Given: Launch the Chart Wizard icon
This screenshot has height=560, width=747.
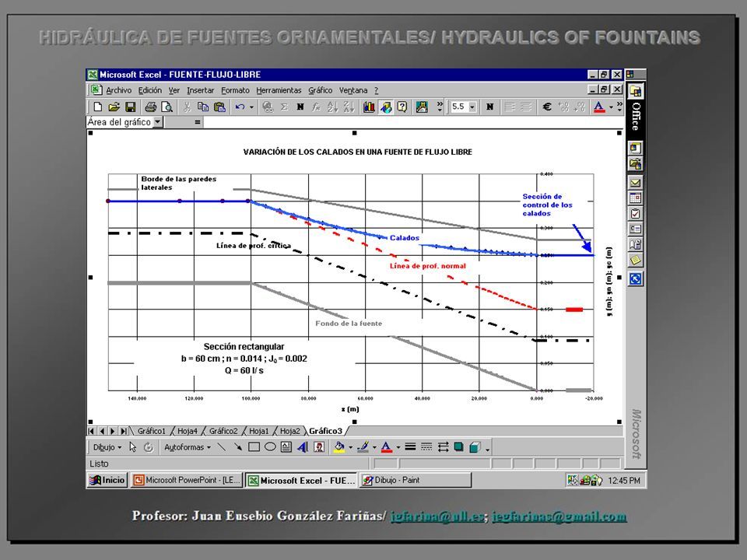Looking at the screenshot, I should (369, 107).
